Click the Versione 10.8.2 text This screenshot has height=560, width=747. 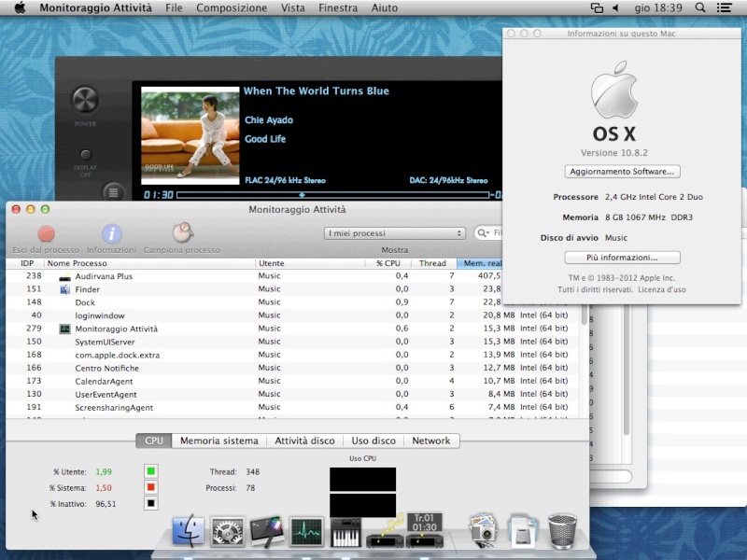tap(614, 153)
